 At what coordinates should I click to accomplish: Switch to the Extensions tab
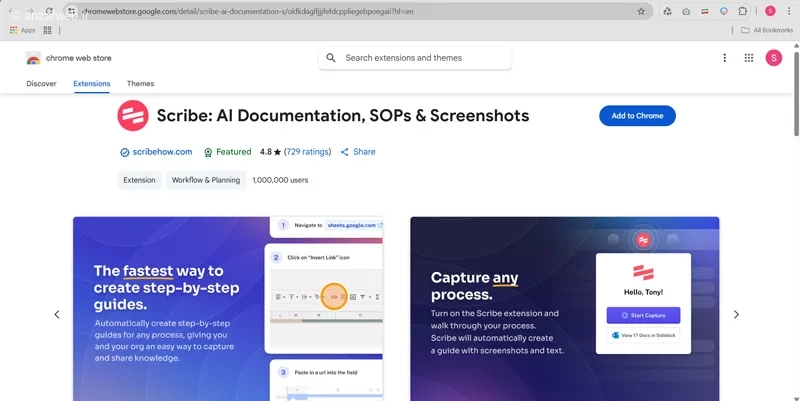(x=91, y=84)
